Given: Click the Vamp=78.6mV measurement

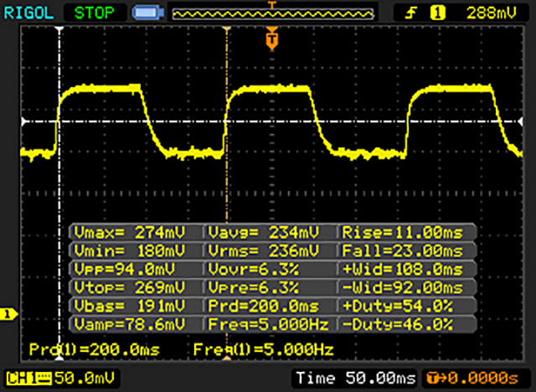Looking at the screenshot, I should point(130,324).
